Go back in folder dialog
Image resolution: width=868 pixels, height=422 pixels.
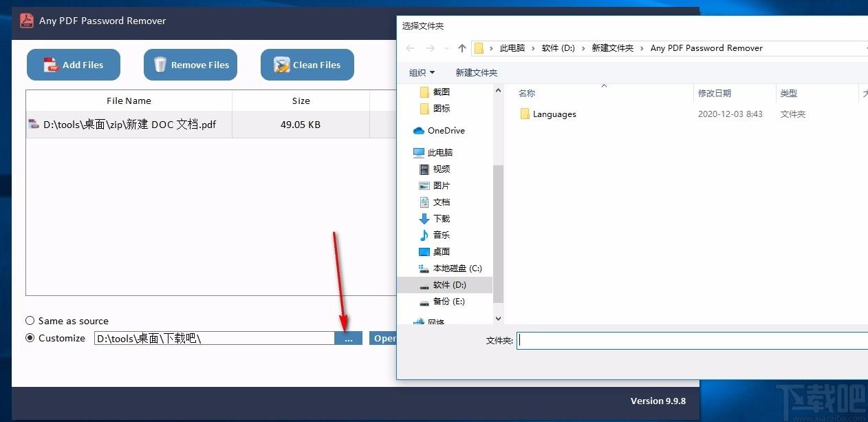coord(410,48)
